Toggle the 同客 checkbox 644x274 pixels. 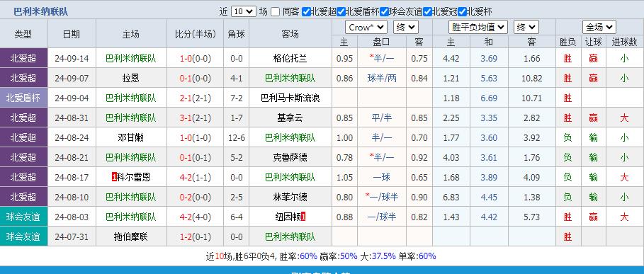click(x=275, y=11)
